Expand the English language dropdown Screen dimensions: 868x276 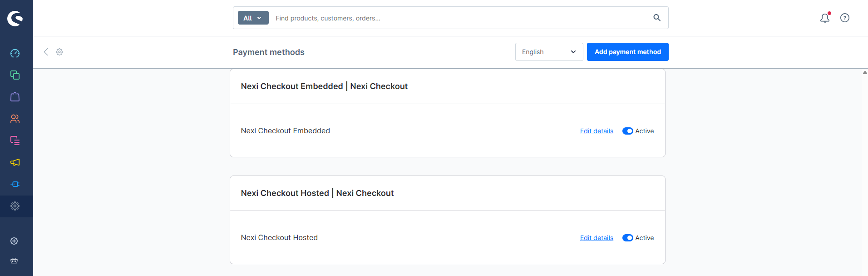click(549, 52)
